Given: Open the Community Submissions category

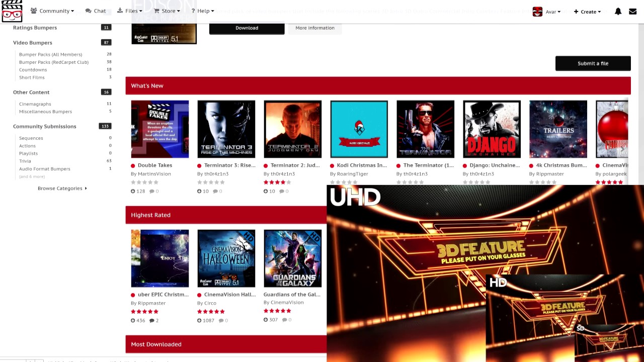Looking at the screenshot, I should (x=45, y=127).
